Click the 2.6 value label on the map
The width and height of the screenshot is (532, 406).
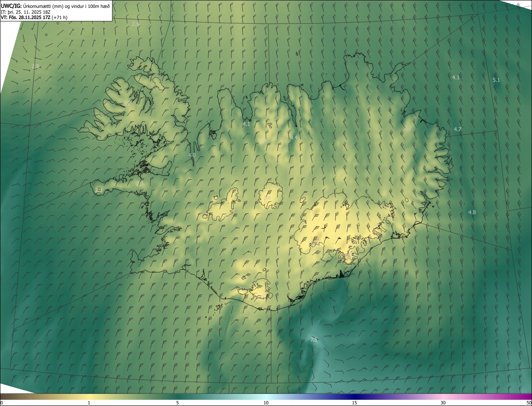click(135, 24)
